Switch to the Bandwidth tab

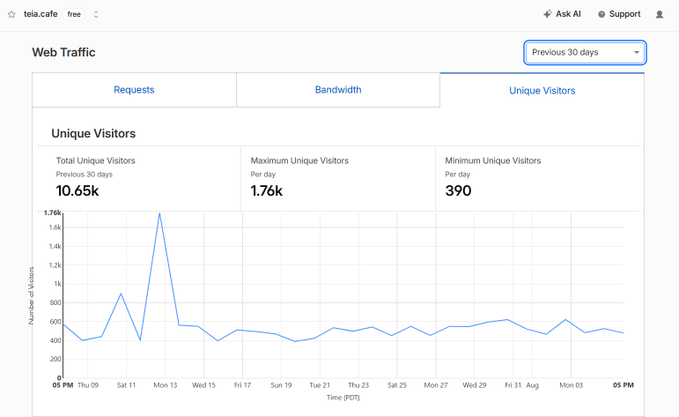click(x=338, y=90)
